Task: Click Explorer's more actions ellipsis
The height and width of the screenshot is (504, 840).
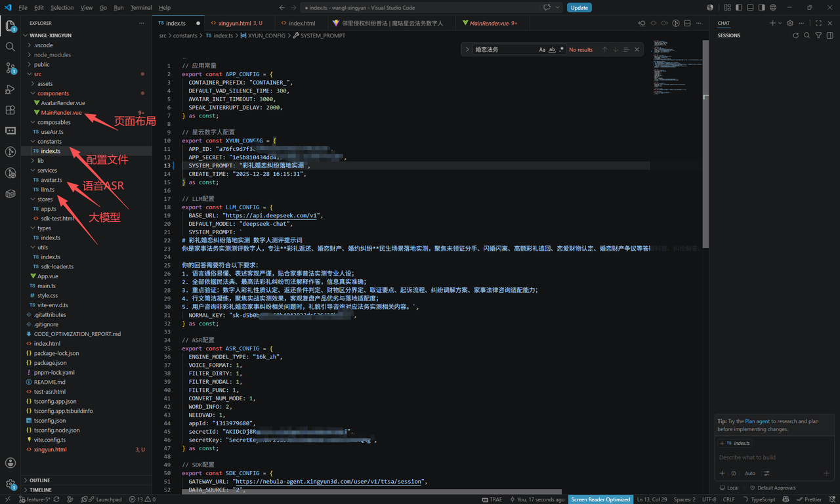Action: point(141,23)
